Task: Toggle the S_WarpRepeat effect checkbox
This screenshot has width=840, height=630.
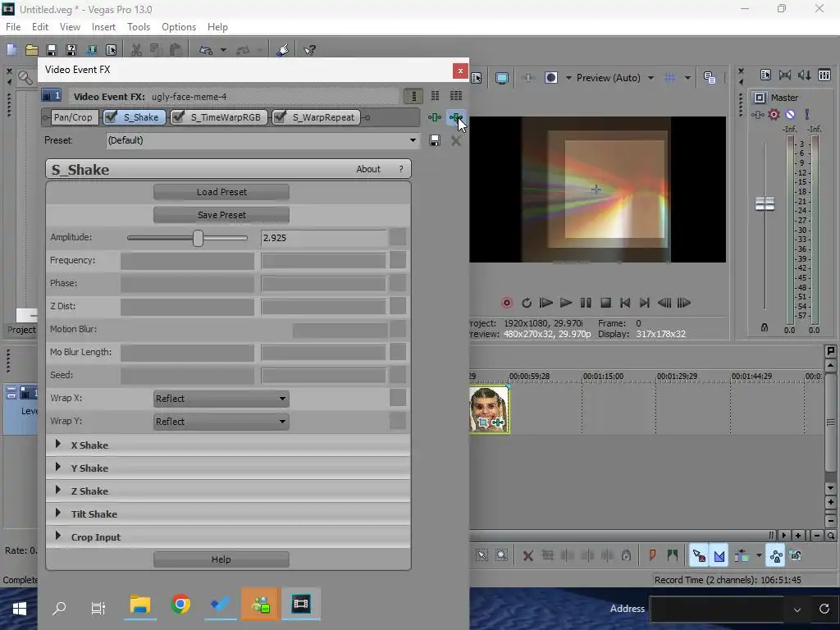Action: [280, 116]
